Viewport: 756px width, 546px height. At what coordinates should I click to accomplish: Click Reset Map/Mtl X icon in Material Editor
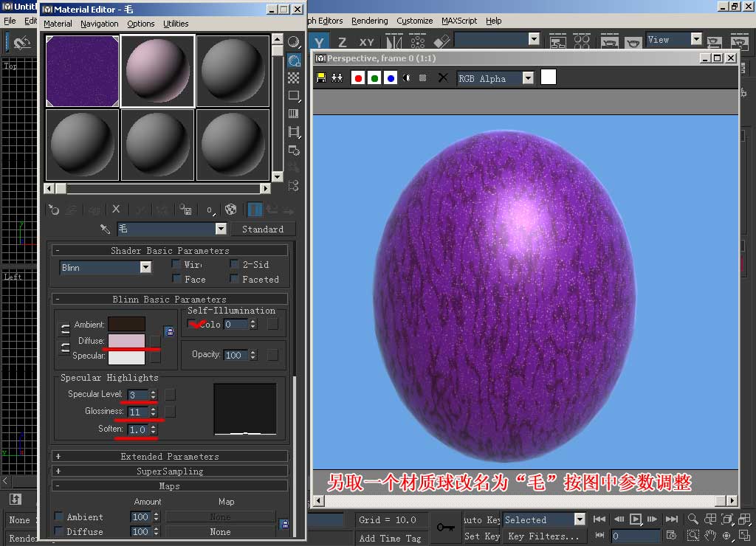pyautogui.click(x=116, y=209)
